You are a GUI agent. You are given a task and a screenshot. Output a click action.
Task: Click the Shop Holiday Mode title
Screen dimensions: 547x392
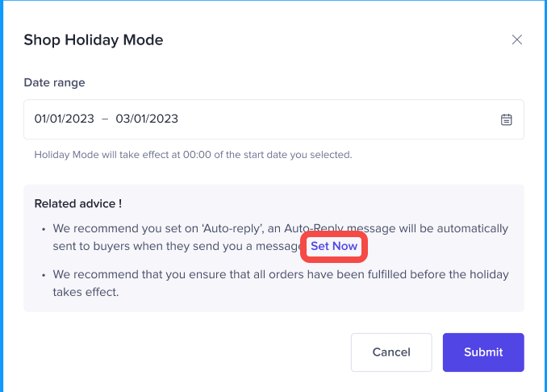point(94,40)
